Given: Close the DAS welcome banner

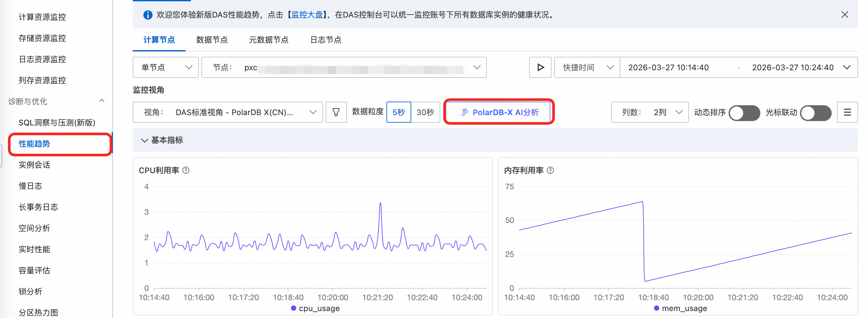Looking at the screenshot, I should tap(845, 15).
